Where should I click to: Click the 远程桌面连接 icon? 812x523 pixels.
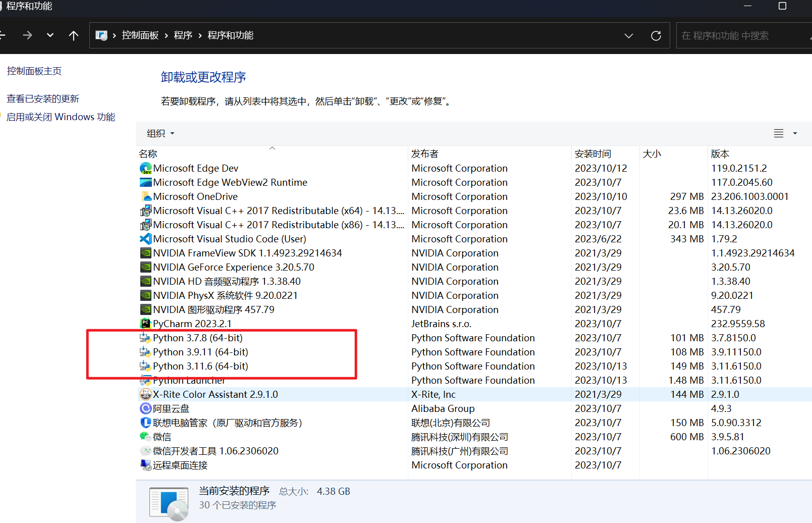(x=146, y=465)
